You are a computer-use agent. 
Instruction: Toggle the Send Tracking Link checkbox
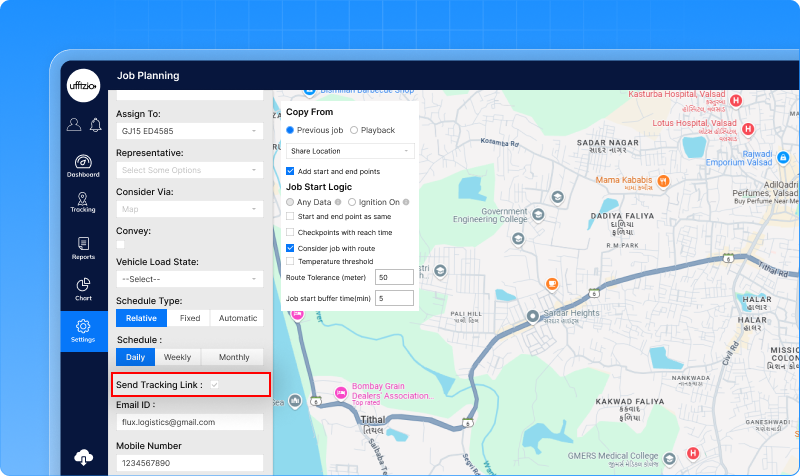pyautogui.click(x=215, y=384)
